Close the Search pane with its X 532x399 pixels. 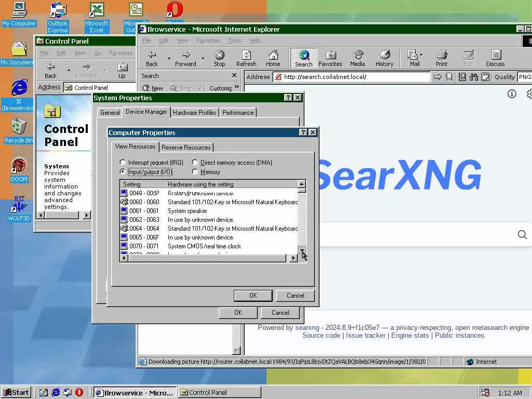click(x=234, y=75)
